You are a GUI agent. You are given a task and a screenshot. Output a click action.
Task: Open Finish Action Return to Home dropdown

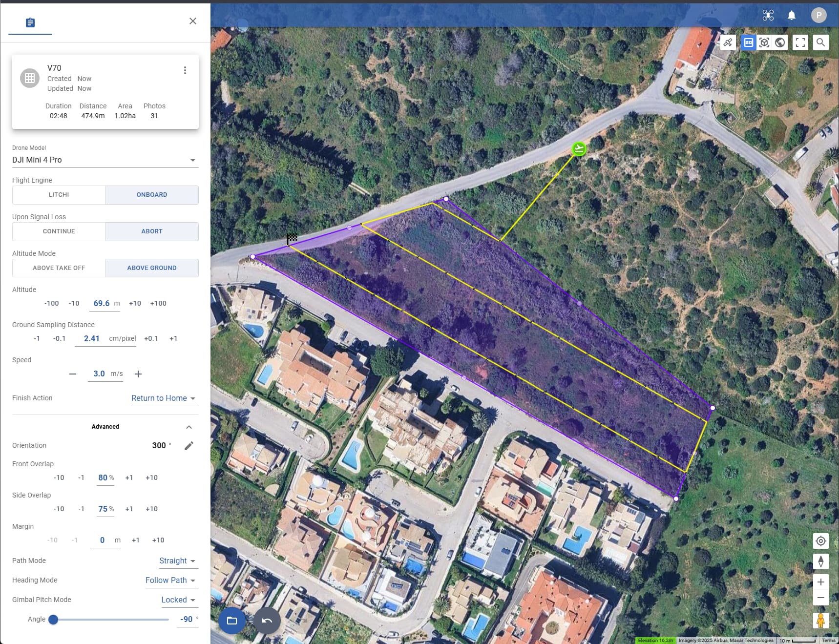[x=164, y=398]
